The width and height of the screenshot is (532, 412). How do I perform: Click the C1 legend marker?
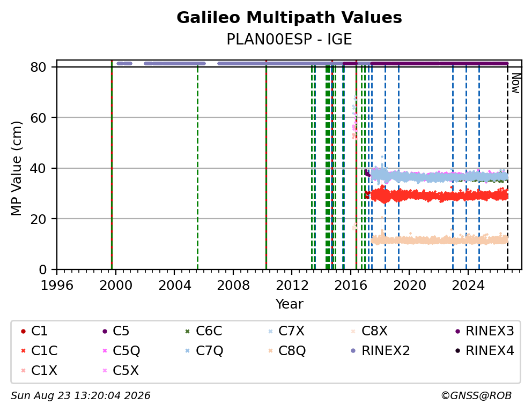23,331
